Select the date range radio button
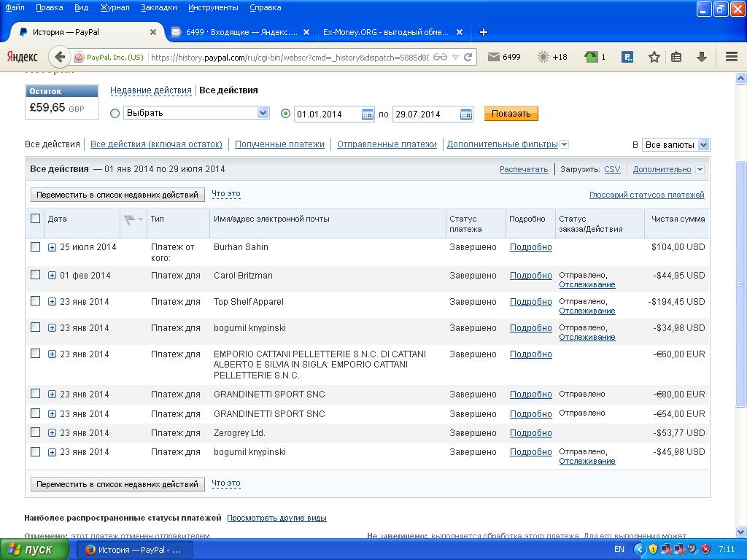Screen dimensions: 747x560 point(285,113)
